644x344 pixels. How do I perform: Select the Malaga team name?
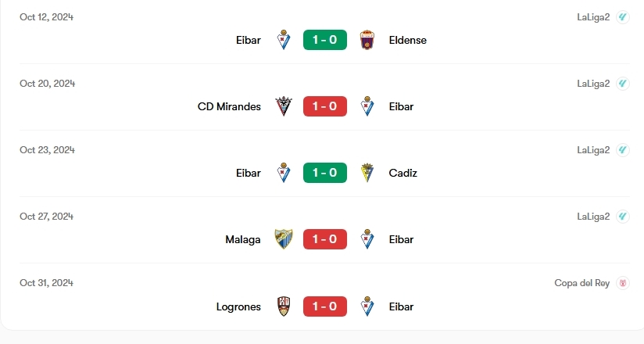click(x=243, y=239)
